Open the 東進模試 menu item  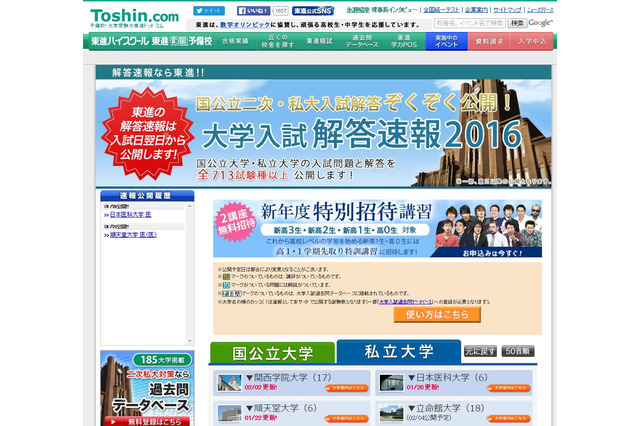320,41
